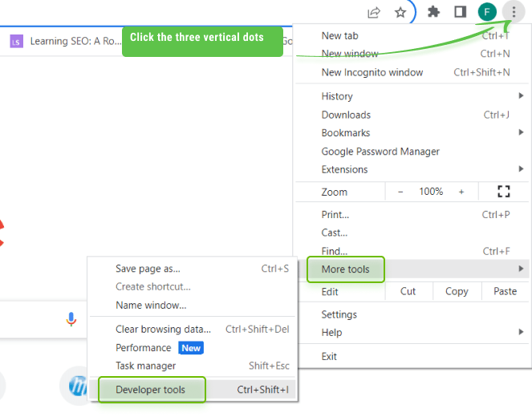
Task: Select New tab from the menu
Action: click(x=412, y=35)
